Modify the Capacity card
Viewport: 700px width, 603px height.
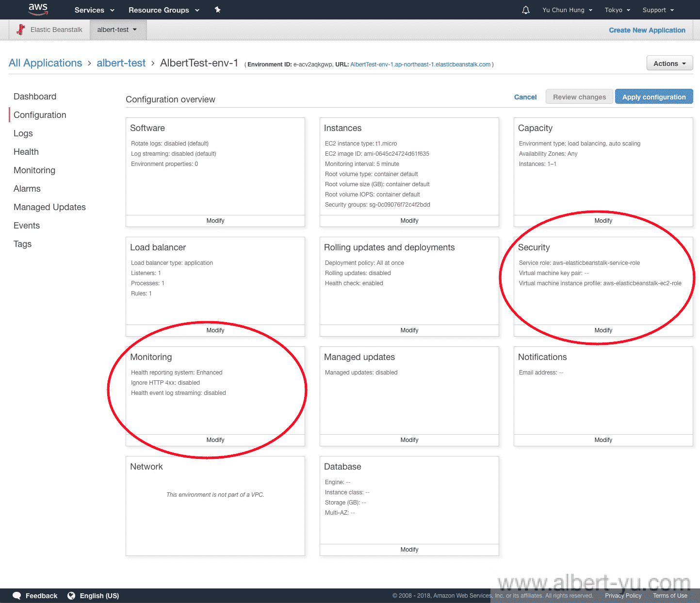603,221
